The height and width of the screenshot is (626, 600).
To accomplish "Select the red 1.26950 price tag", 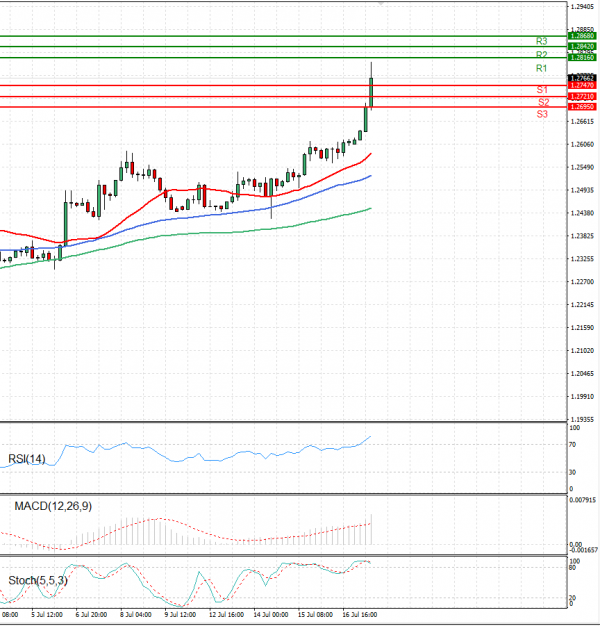I will coord(582,107).
